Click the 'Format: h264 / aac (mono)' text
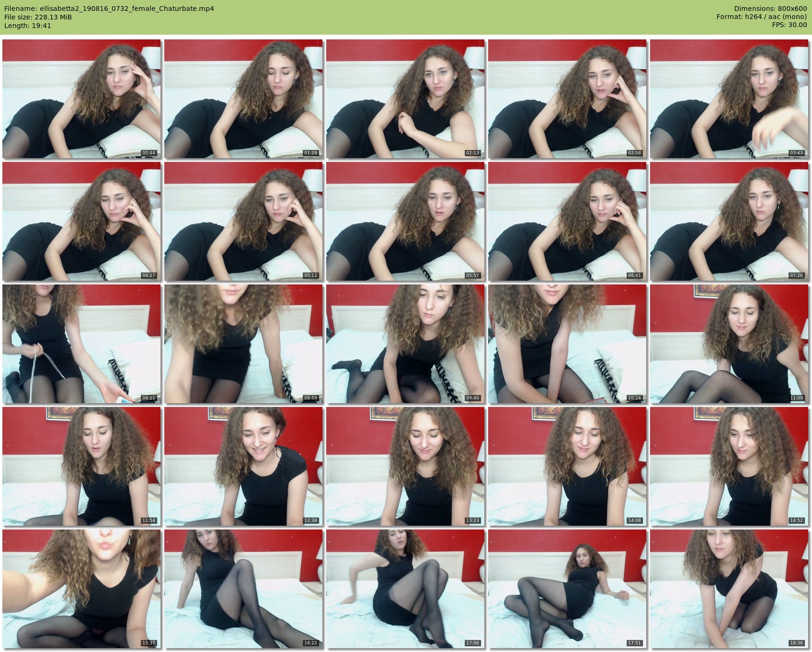 coord(762,17)
